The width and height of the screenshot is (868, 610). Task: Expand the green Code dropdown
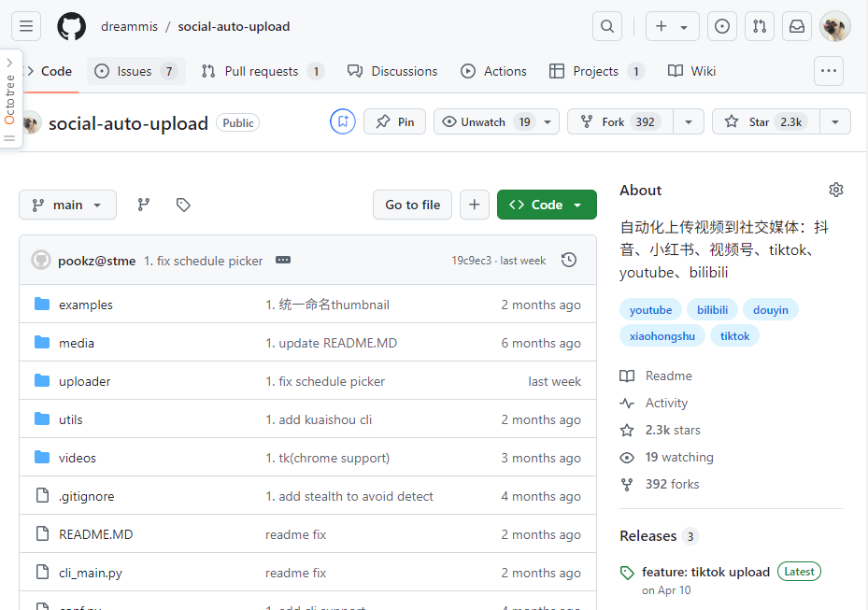click(x=547, y=205)
